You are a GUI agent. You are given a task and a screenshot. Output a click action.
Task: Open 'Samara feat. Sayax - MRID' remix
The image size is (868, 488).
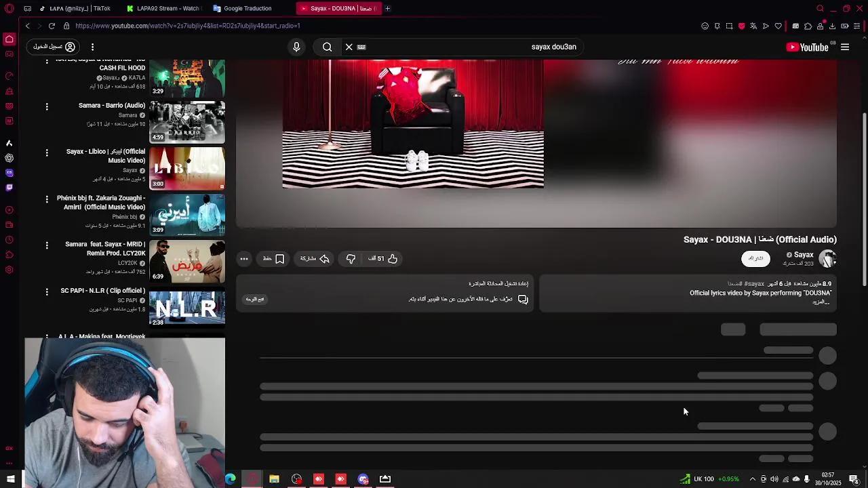coord(105,249)
